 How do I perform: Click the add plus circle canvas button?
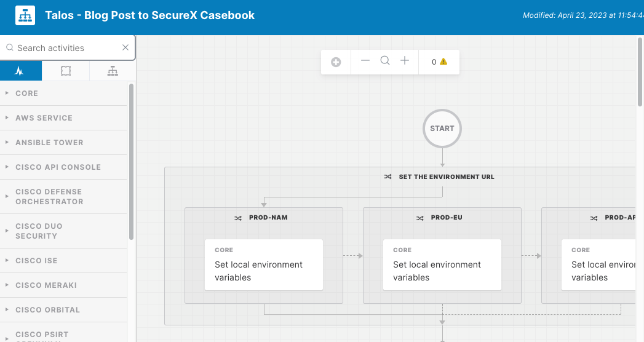click(x=336, y=62)
